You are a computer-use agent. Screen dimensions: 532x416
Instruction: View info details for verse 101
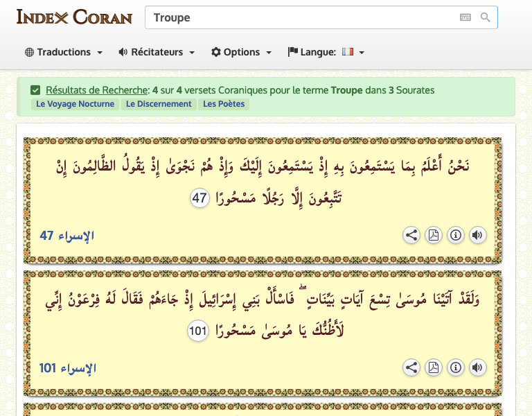point(455,367)
